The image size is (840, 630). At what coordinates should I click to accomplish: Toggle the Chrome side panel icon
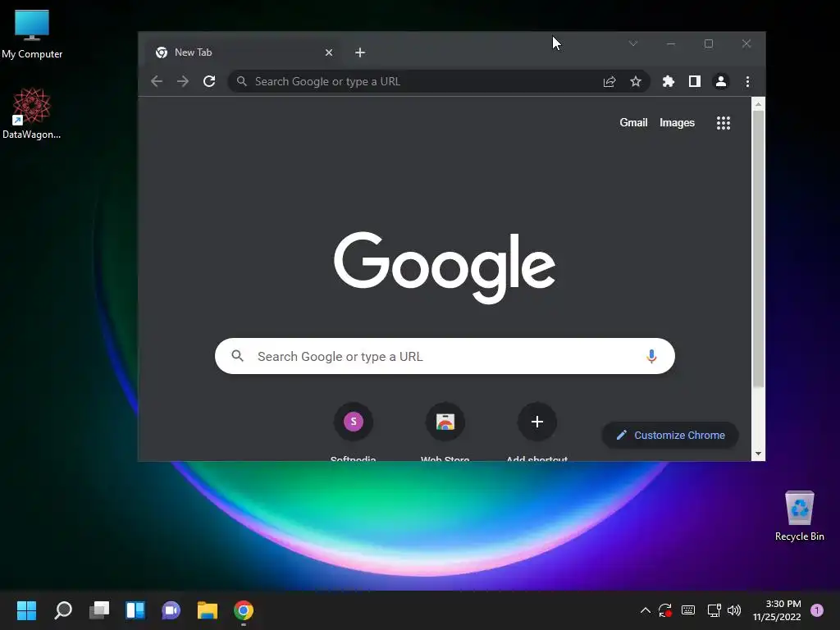[x=694, y=81]
